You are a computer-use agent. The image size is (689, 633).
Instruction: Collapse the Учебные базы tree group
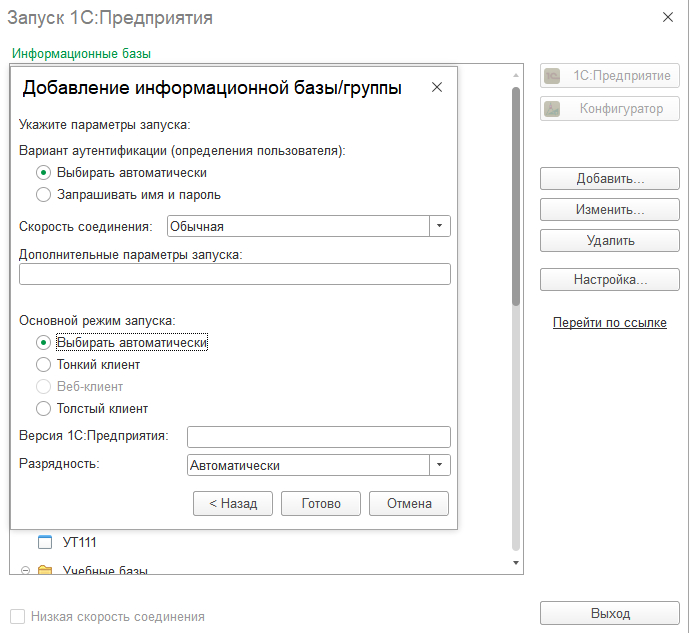click(x=25, y=571)
